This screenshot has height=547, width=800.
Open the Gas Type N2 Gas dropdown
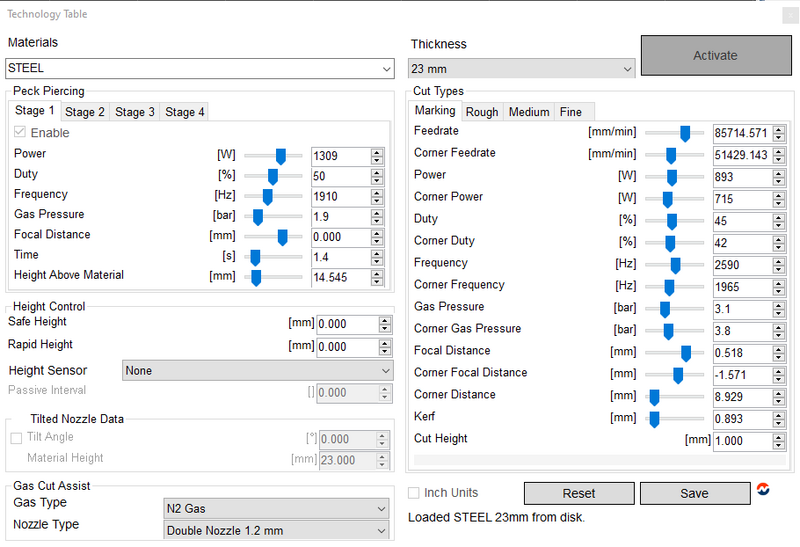pyautogui.click(x=275, y=508)
